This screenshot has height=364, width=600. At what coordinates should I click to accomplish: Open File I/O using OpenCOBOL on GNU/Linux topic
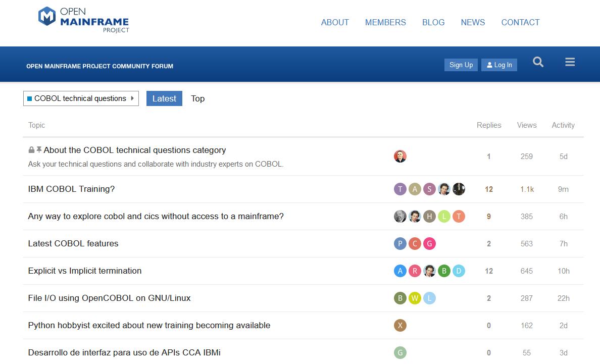click(x=109, y=298)
